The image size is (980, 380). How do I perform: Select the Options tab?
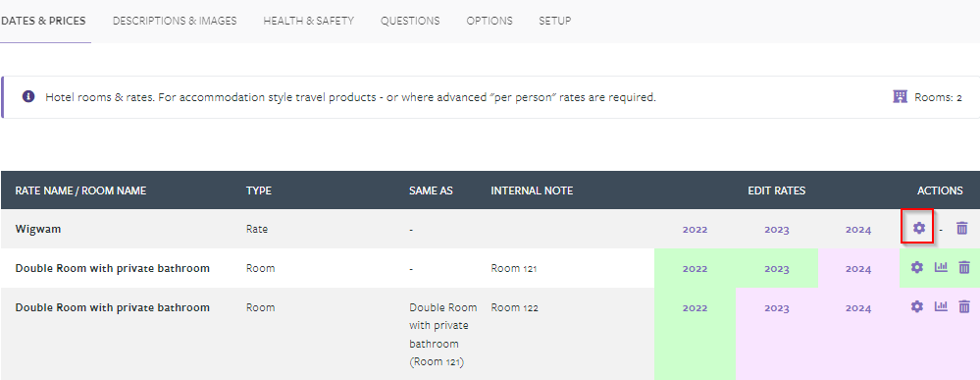click(x=490, y=21)
